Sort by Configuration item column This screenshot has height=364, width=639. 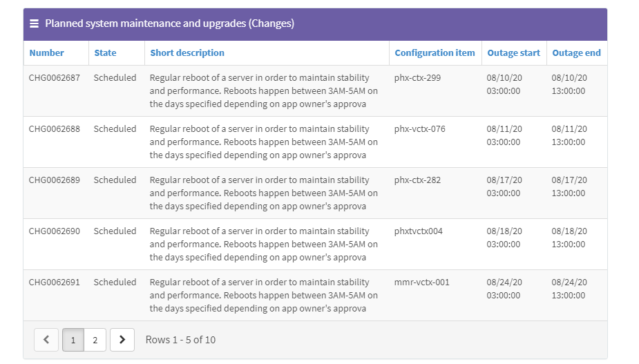(435, 52)
